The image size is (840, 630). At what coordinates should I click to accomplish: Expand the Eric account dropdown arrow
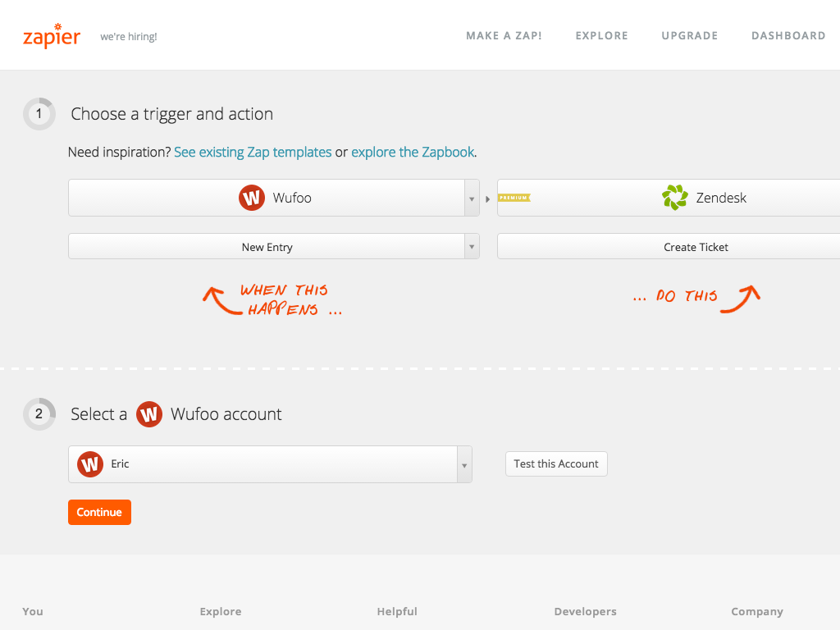coord(464,465)
